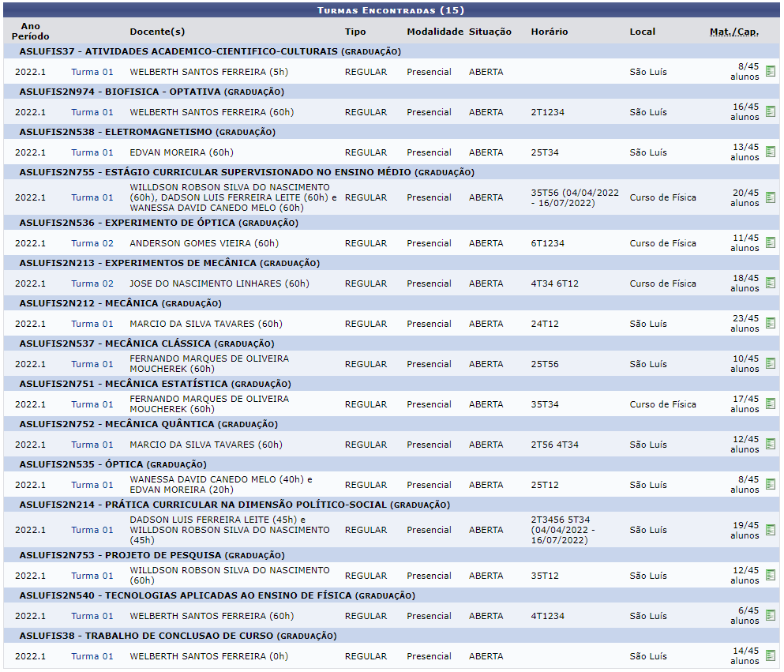Viewport: 784px width, 672px height.
Task: Click the green icon for Tecnologias Aplicadas ao Ensino
Action: (x=771, y=616)
